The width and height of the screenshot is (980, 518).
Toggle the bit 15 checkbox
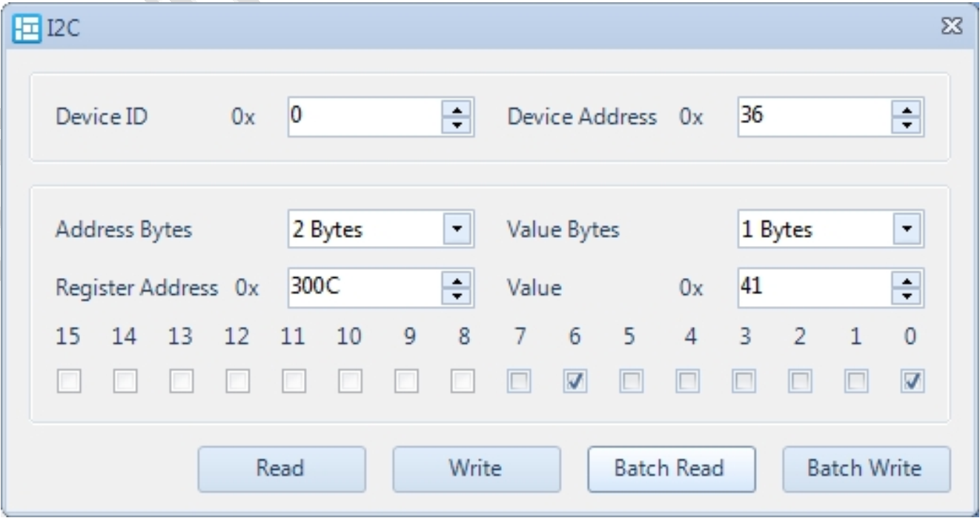(68, 381)
